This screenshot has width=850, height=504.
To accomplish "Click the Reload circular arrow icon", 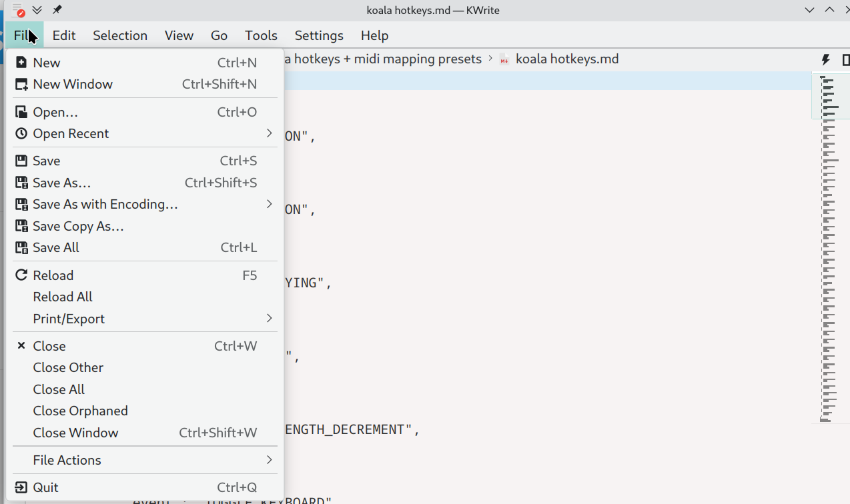I will pos(21,275).
